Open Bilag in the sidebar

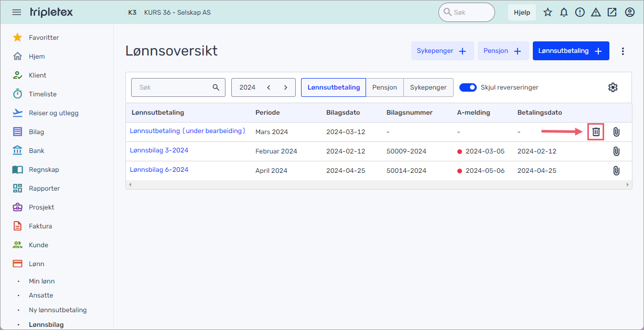(x=36, y=132)
